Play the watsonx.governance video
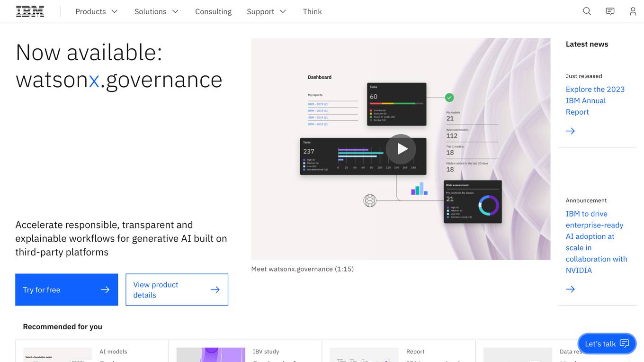644x362 pixels. coord(401,149)
